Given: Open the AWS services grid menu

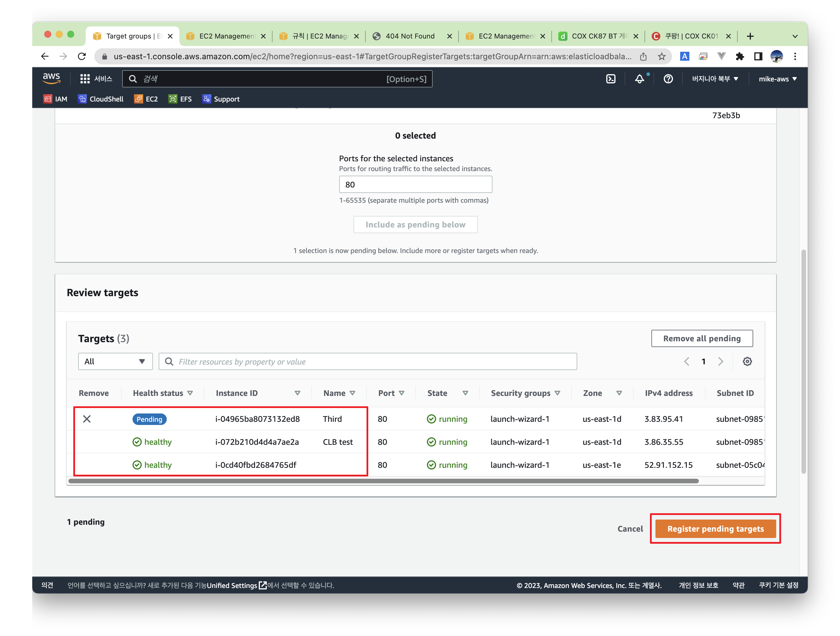Looking at the screenshot, I should tap(85, 79).
